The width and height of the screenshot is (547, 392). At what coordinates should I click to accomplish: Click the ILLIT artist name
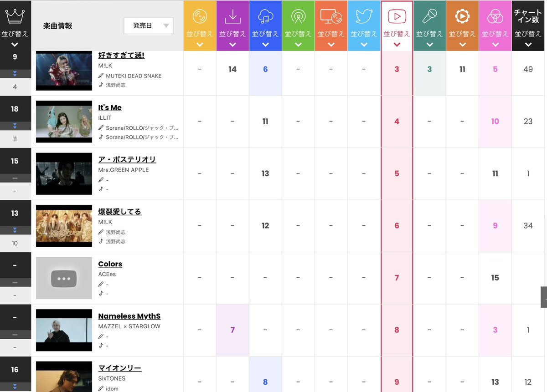pyautogui.click(x=105, y=118)
